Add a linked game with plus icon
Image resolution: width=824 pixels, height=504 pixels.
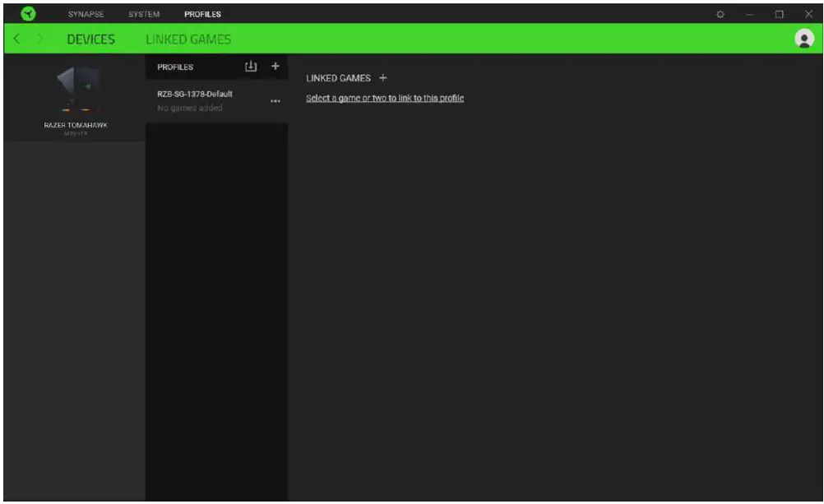(383, 78)
